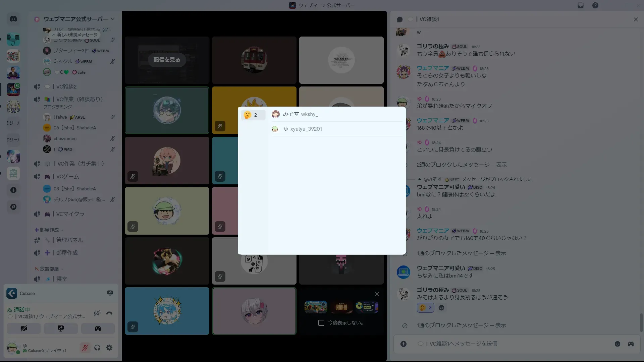Open ウェブマニア公式サーバー server dropdown menu
This screenshot has width=644, height=362.
75,19
